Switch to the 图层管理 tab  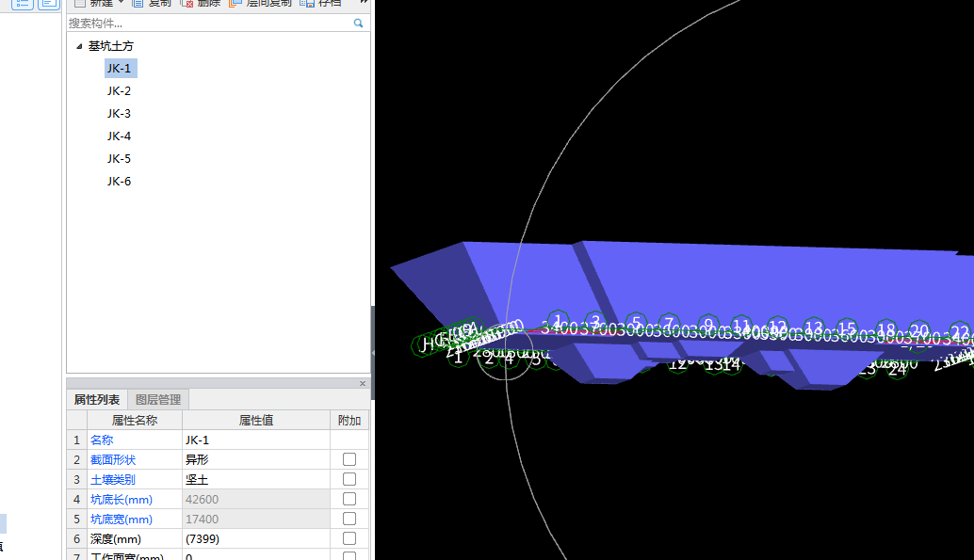point(158,399)
